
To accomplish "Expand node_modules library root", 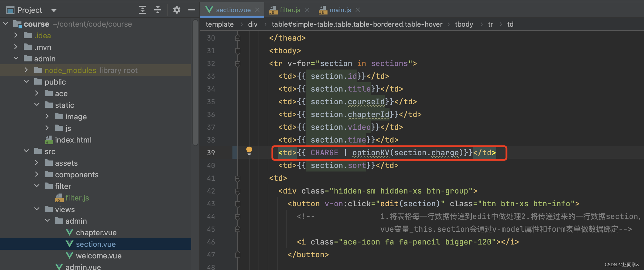I will point(26,70).
